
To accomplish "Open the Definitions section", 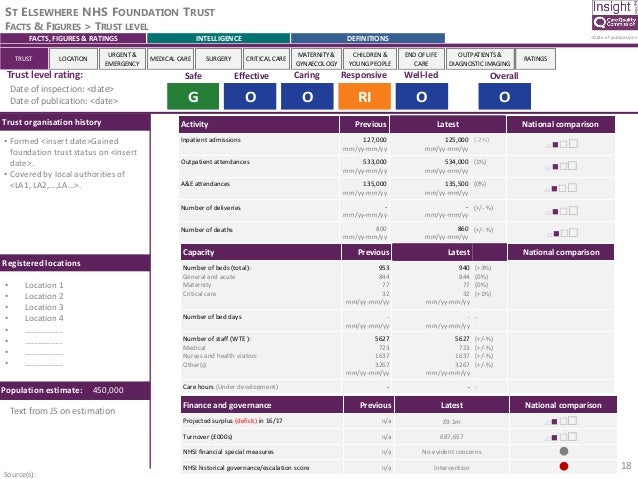I will pos(368,38).
